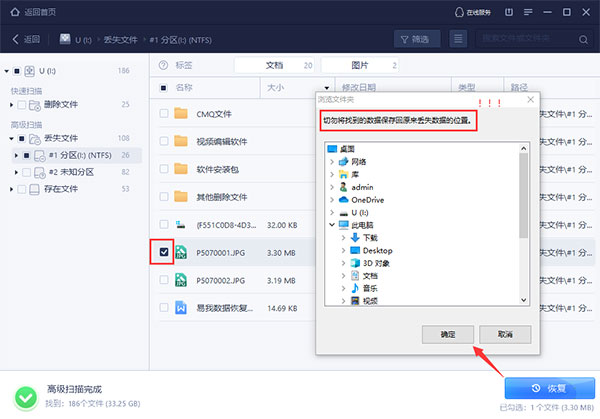Click the P5070001.JPG file icon
The height and width of the screenshot is (419, 600).
click(181, 253)
